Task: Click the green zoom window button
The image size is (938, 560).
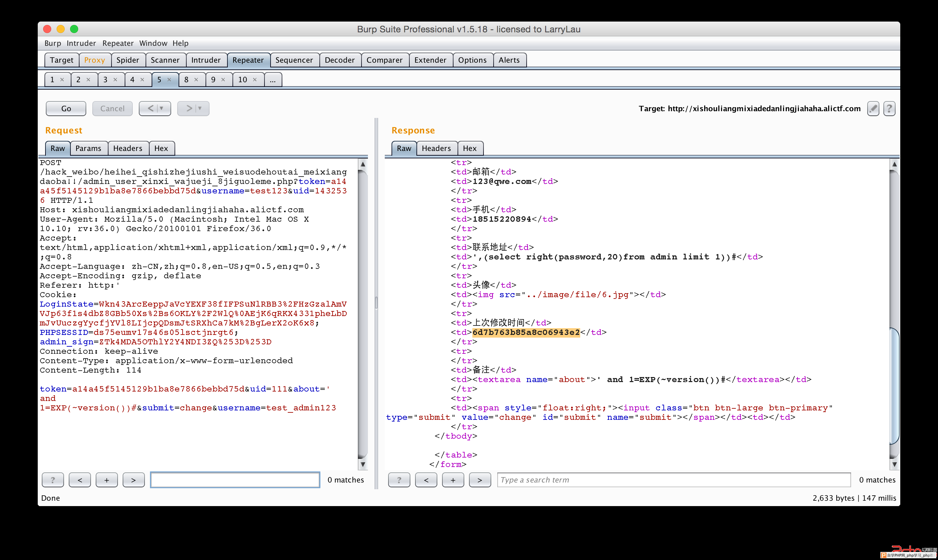Action: pyautogui.click(x=74, y=29)
